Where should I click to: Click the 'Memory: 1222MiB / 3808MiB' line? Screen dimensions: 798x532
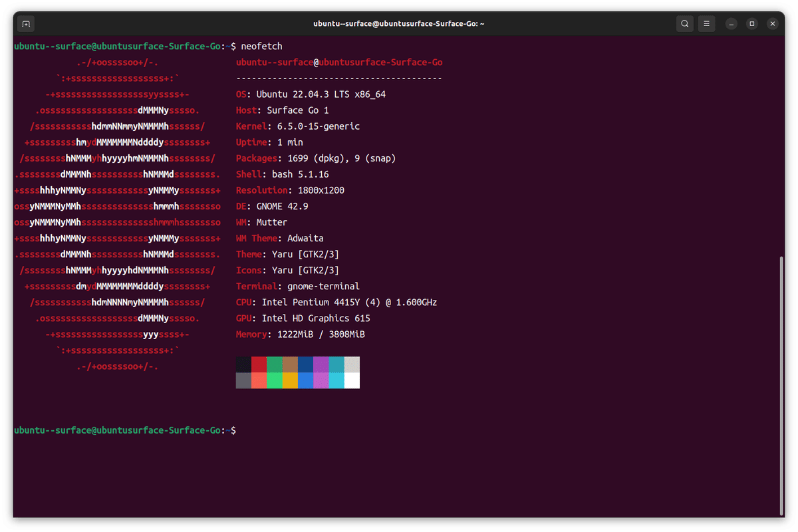(300, 334)
